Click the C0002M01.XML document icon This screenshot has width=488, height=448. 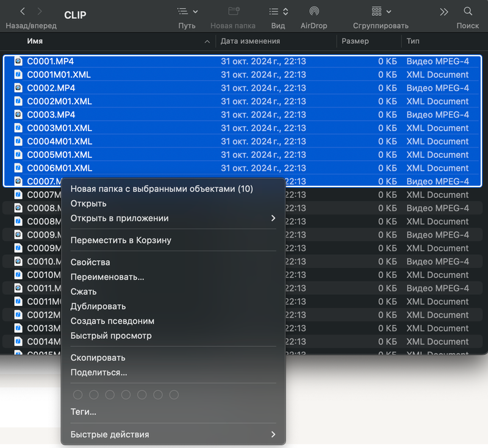tap(18, 101)
